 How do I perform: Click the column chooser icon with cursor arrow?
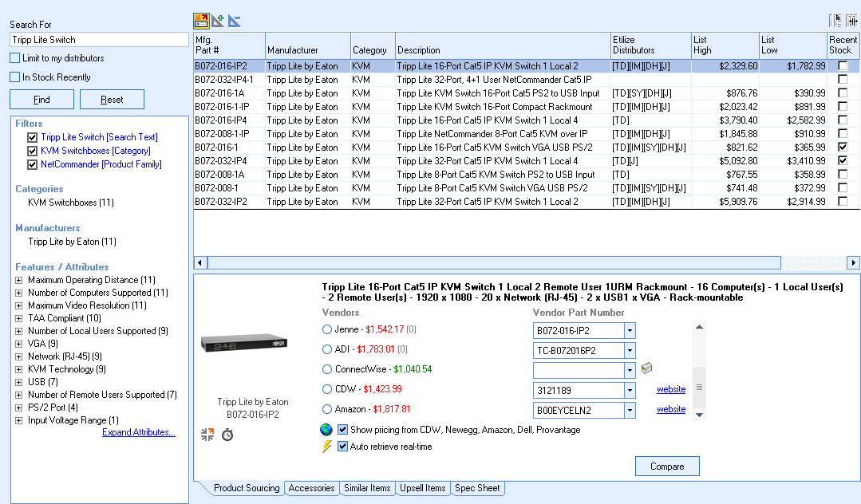(836, 21)
